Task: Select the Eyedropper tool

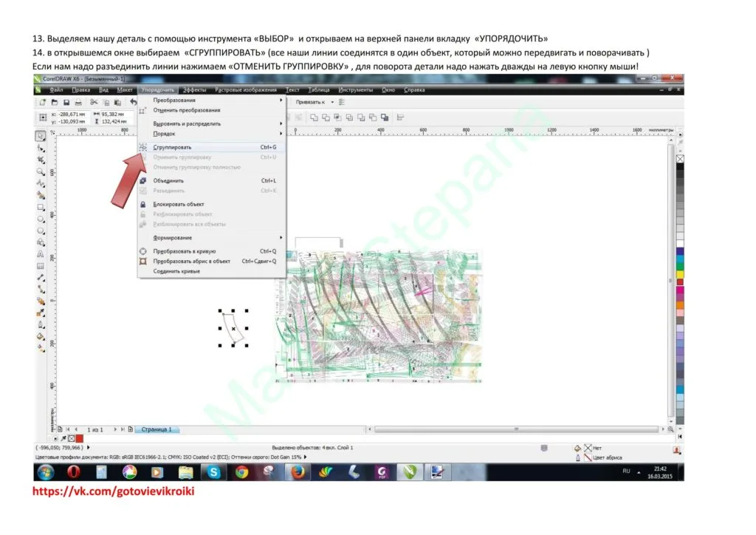Action: click(x=41, y=313)
